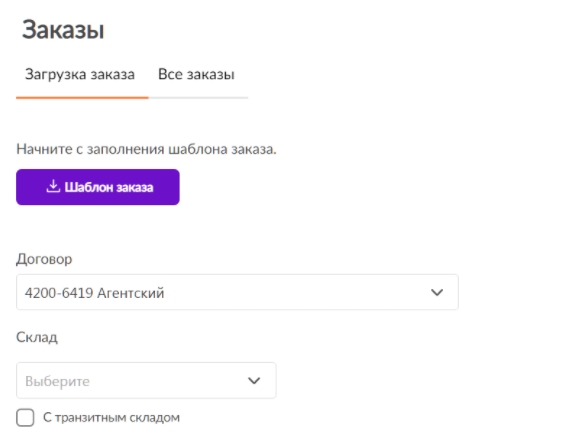Click the Договор field label
Viewport: 587px width, 436px height.
(44, 259)
